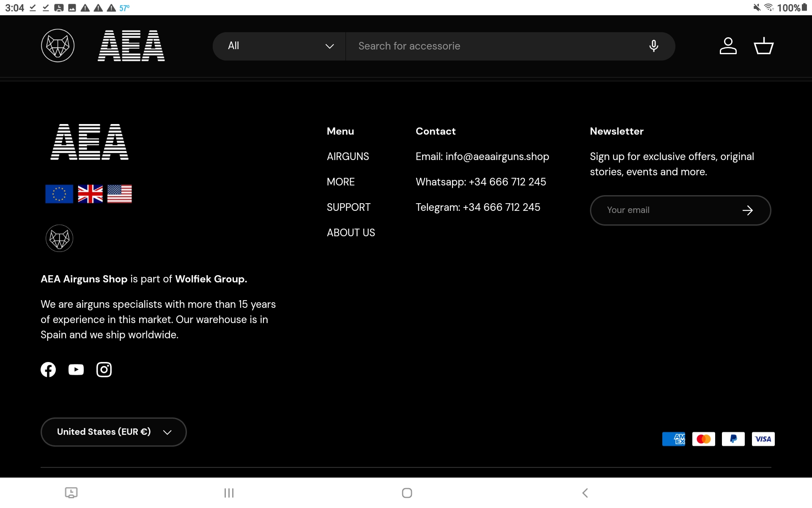Click the footer wolf emblem
This screenshot has width=812, height=508.
[59, 238]
